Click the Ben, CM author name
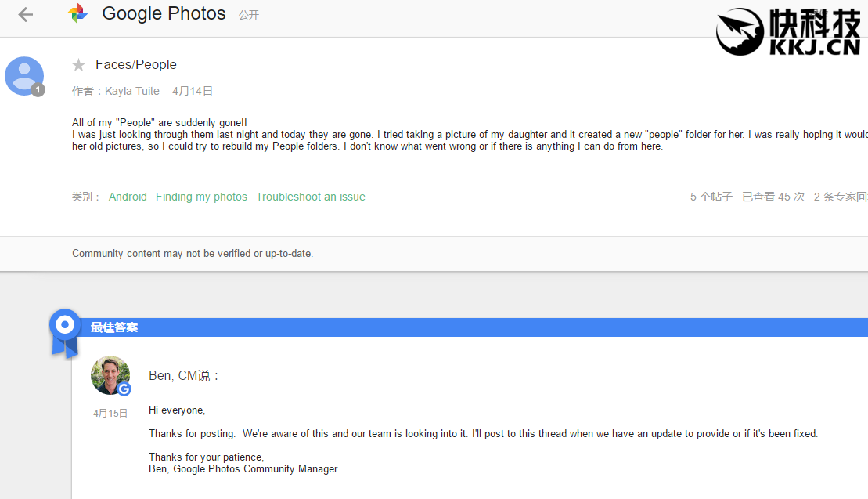This screenshot has width=868, height=499. (171, 376)
